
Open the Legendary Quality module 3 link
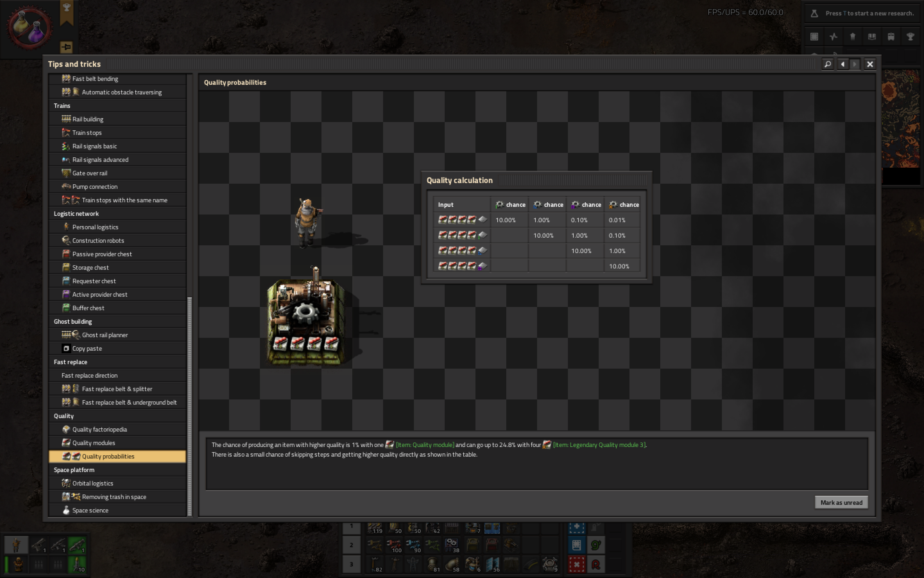coord(599,445)
